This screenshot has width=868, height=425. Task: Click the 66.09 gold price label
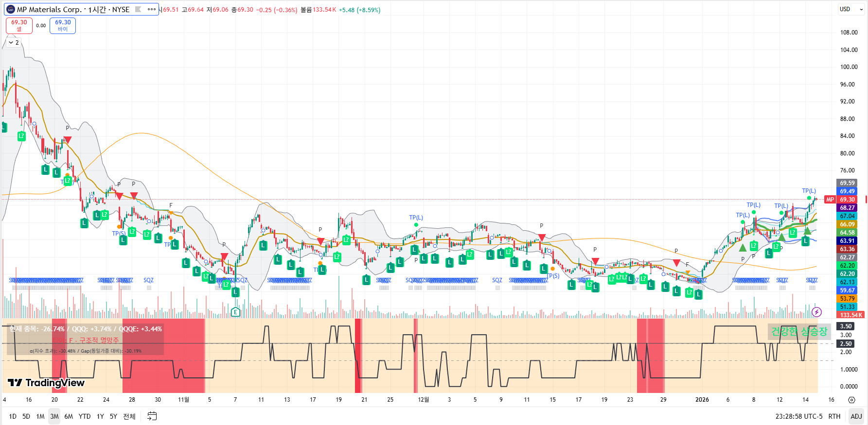pos(847,224)
